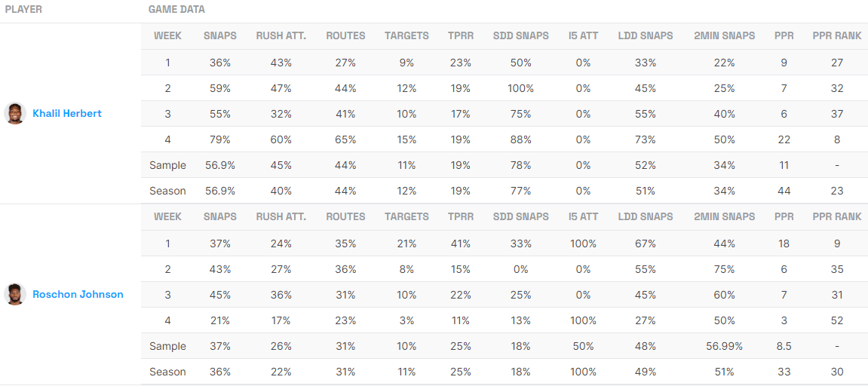The width and height of the screenshot is (868, 386).
Task: Click 2MIN SNAPS header in Johnson's table
Action: pos(724,216)
